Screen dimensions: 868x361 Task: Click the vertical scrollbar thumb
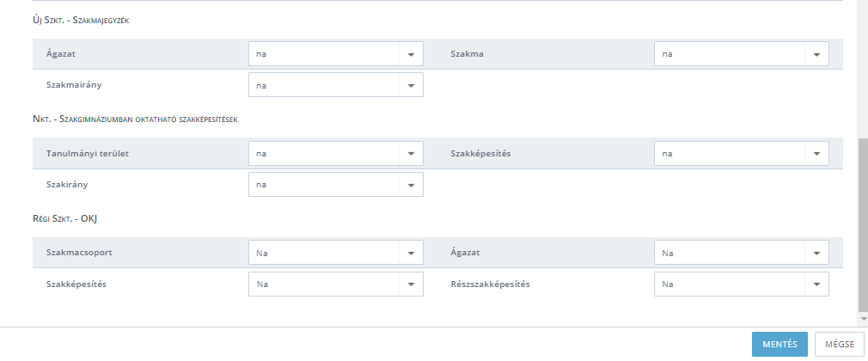click(x=863, y=224)
